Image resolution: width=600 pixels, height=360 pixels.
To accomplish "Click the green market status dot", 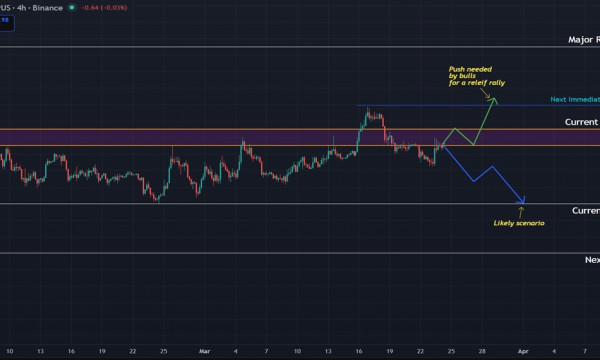I will (72, 7).
